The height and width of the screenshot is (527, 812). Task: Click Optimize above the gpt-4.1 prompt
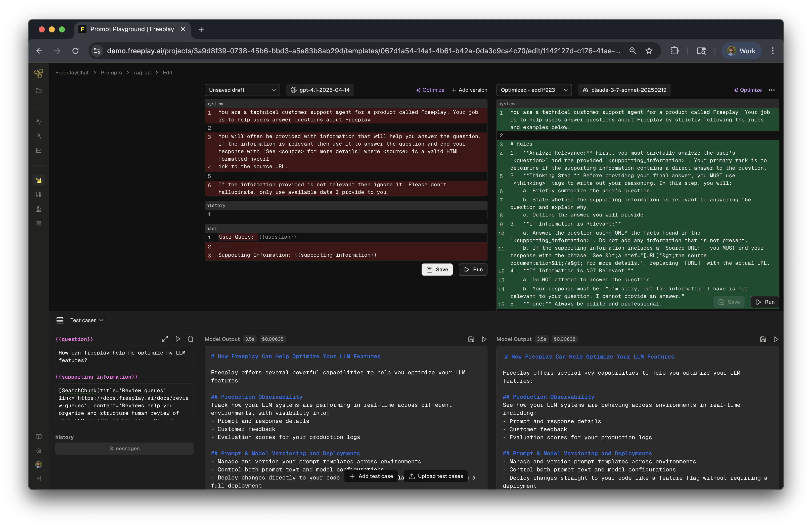pyautogui.click(x=430, y=90)
